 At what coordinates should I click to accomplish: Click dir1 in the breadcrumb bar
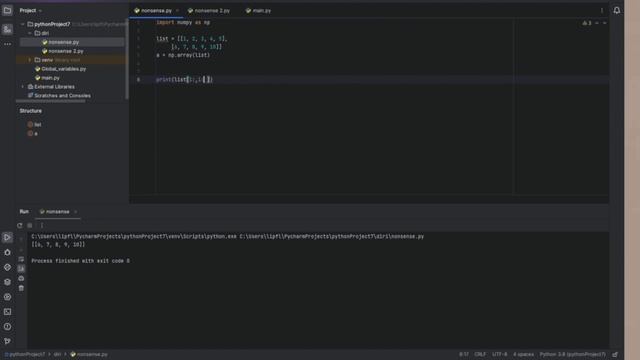57,354
